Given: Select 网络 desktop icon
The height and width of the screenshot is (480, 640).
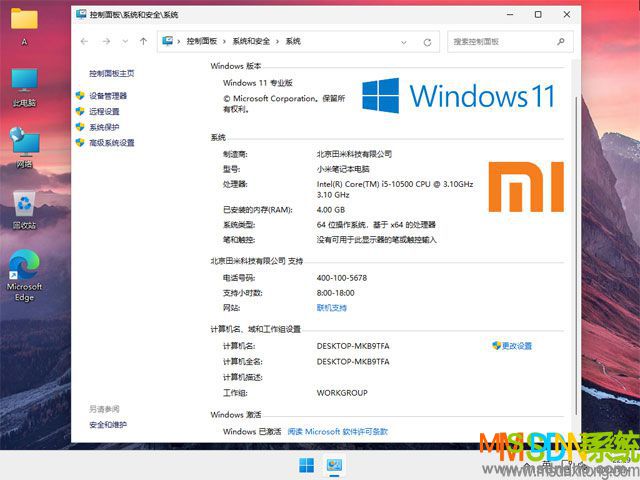Looking at the screenshot, I should pos(24,148).
